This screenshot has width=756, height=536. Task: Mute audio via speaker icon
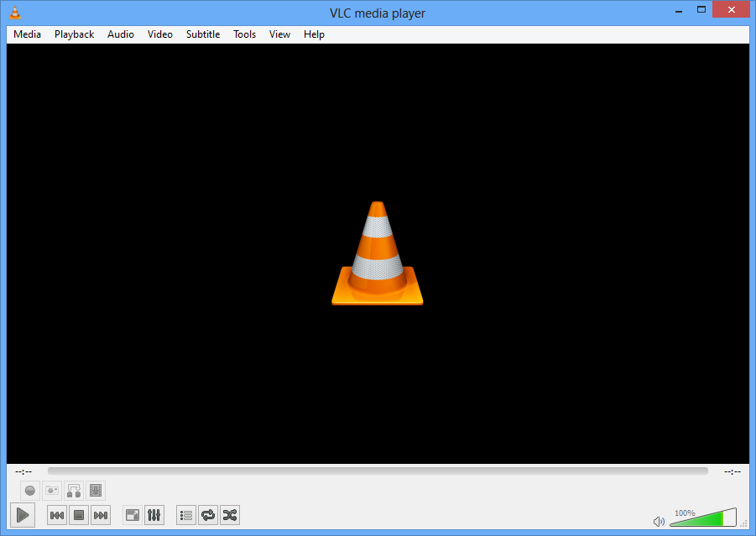[x=659, y=522]
